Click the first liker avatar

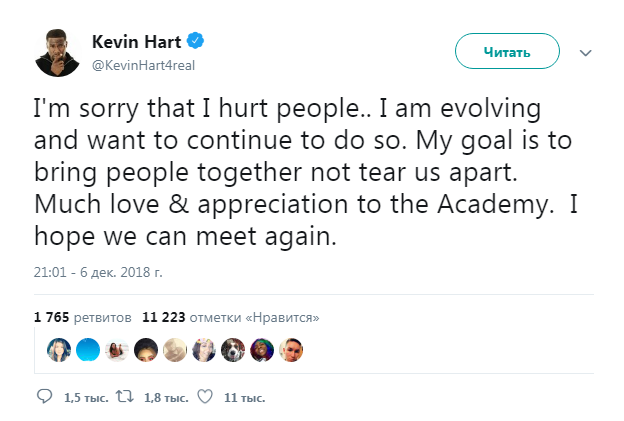[x=58, y=349]
